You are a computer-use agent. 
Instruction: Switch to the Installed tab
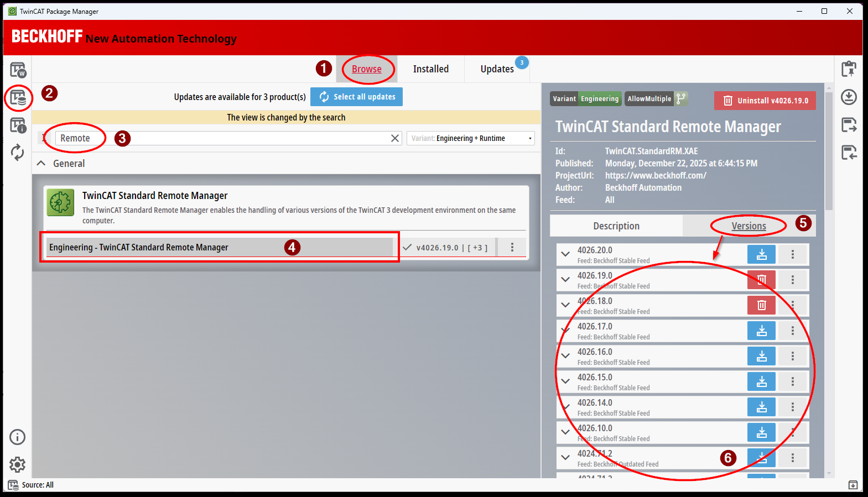[430, 69]
